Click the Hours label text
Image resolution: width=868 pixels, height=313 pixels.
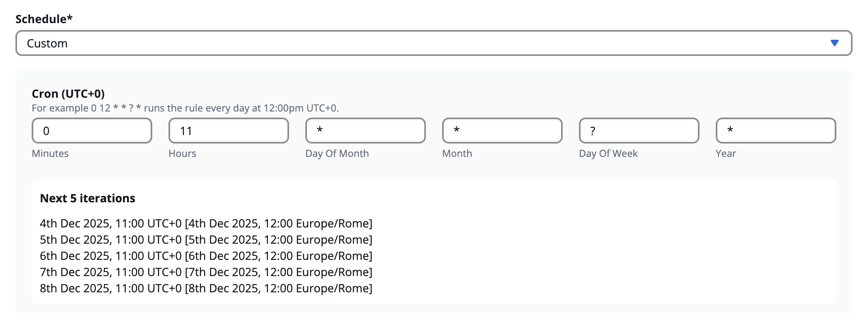click(x=182, y=154)
